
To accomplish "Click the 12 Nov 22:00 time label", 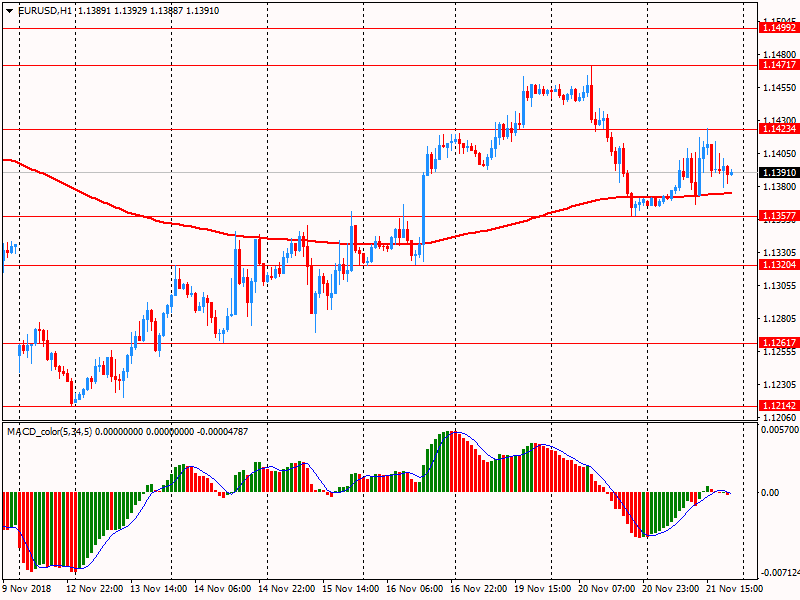I will 94,588.
